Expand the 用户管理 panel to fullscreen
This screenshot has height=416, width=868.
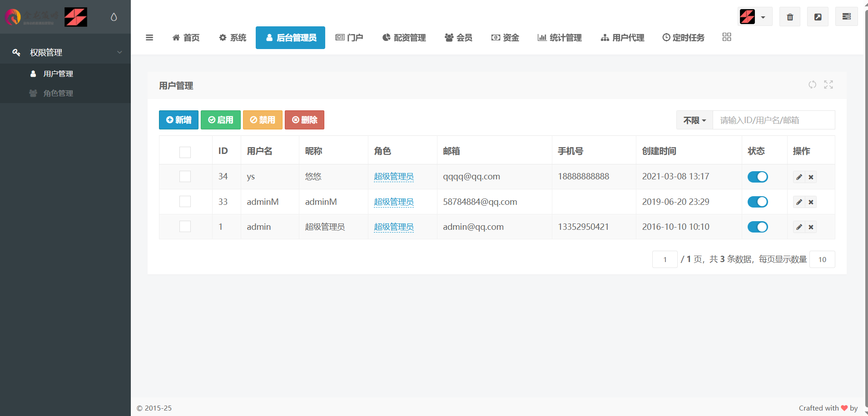(828, 85)
